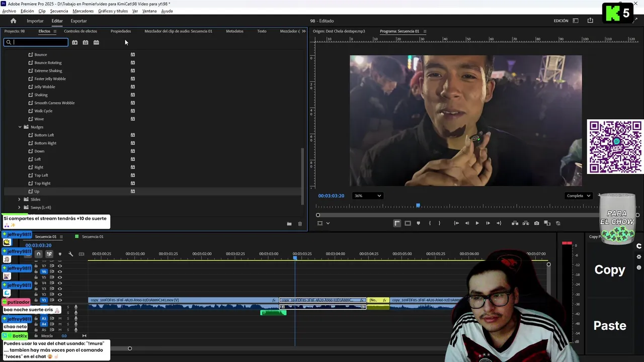Hide track V7 with eye icon
Viewport: 644px width, 362px height.
[x=60, y=265]
